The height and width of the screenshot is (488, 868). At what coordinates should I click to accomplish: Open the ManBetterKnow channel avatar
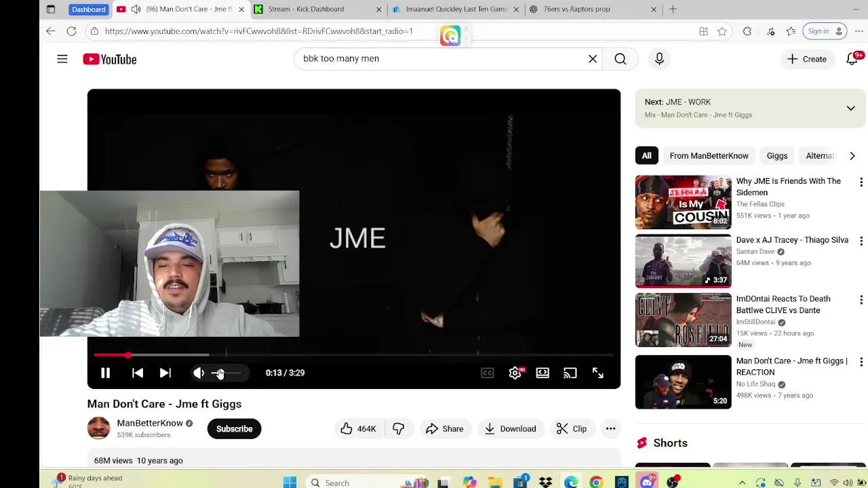click(98, 428)
